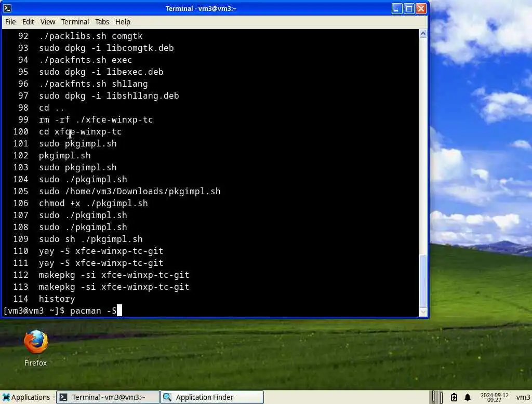Minimize the Terminal window
The width and height of the screenshot is (532, 404).
(x=396, y=8)
